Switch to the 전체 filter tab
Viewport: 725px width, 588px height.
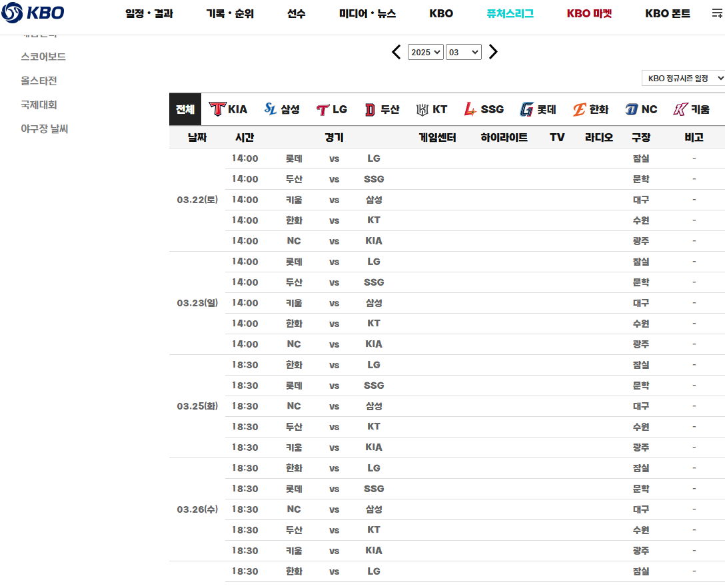[185, 109]
